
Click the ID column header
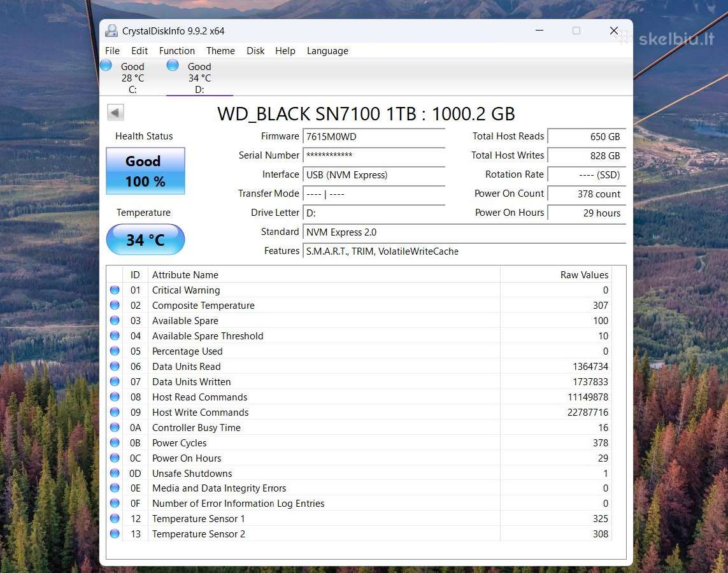[135, 274]
